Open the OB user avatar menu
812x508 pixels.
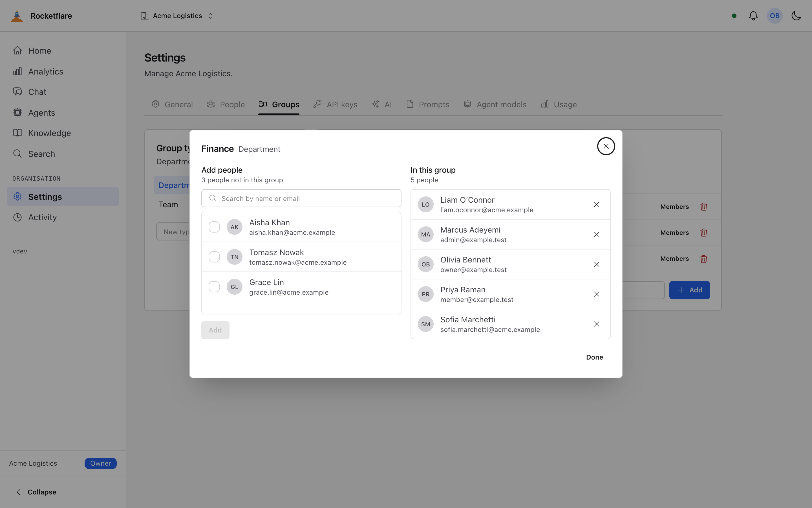775,16
